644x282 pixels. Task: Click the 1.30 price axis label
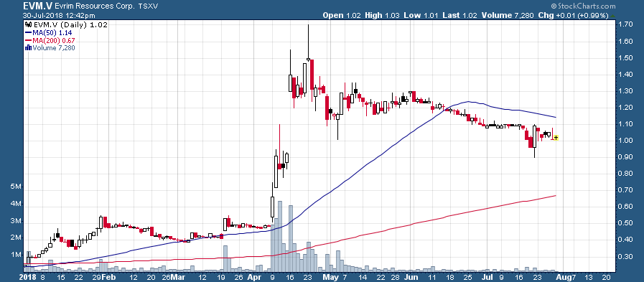[625, 91]
